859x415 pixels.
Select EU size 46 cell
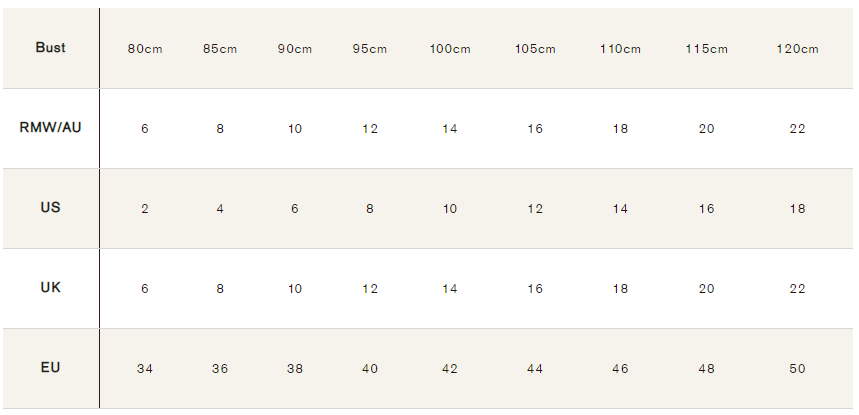click(x=620, y=369)
